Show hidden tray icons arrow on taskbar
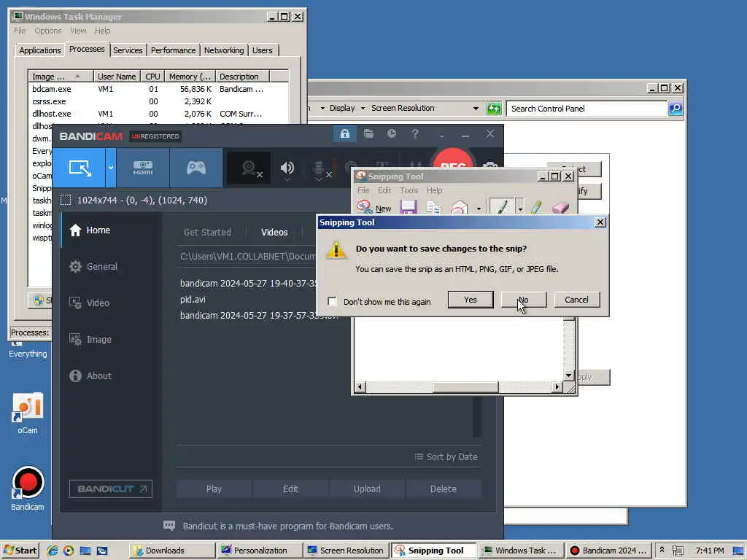The width and height of the screenshot is (747, 560). (x=662, y=550)
